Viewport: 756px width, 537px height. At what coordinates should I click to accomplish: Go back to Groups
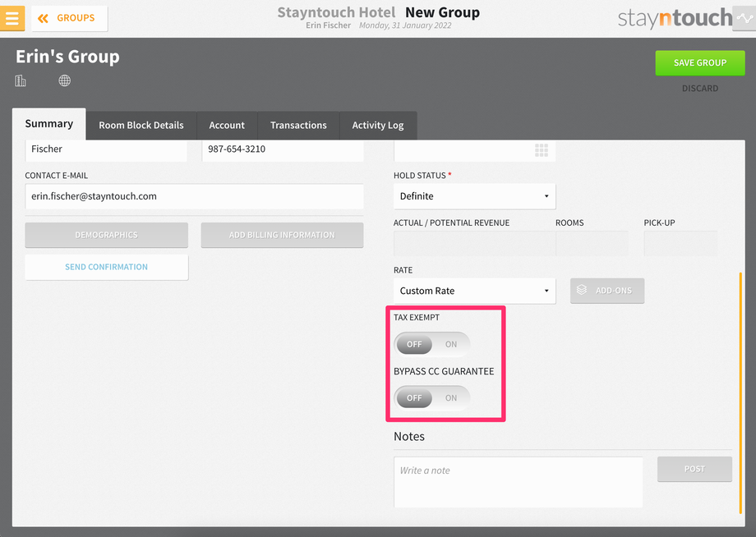point(69,18)
